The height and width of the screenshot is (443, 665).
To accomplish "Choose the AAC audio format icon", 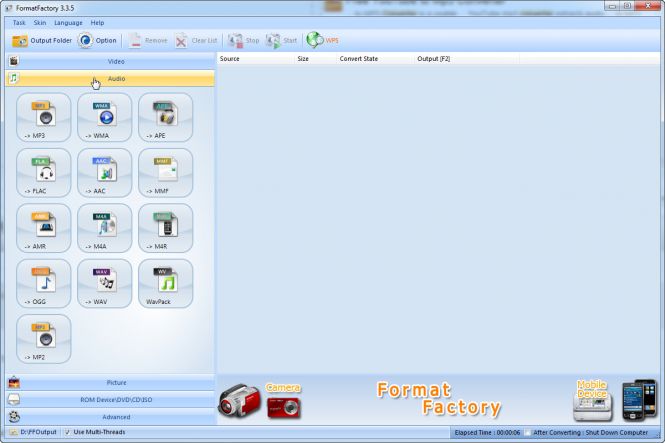I will (104, 172).
